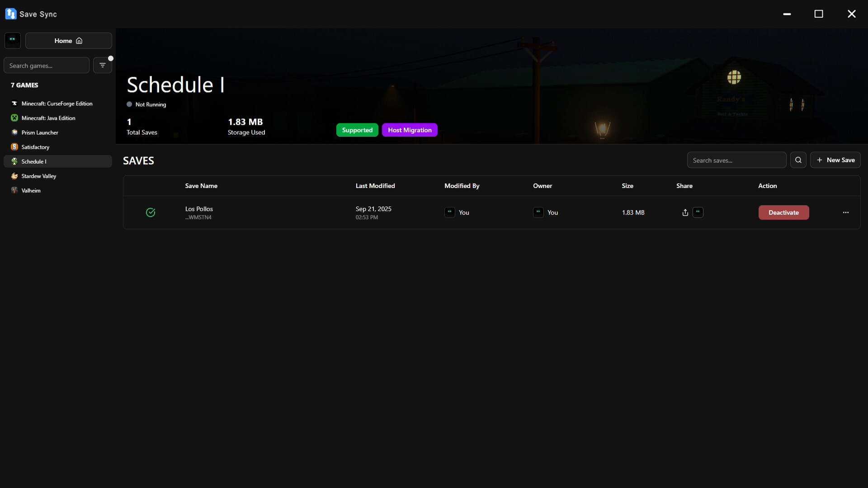The width and height of the screenshot is (868, 488).
Task: Switch to the Home tab
Action: click(68, 41)
